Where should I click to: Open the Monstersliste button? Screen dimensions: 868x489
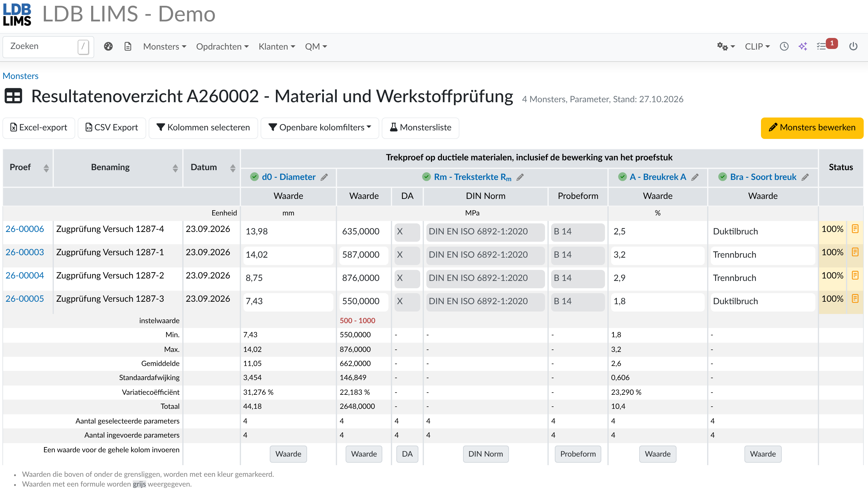(421, 128)
